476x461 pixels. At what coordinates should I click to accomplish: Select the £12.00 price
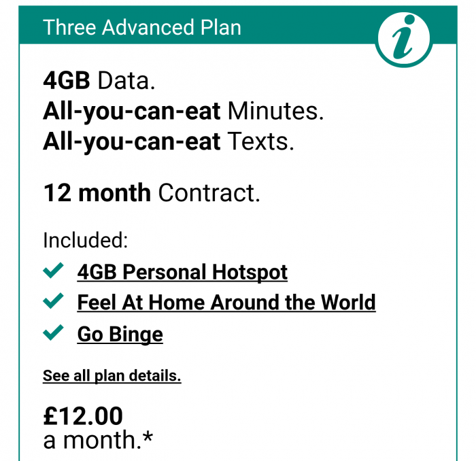(83, 415)
